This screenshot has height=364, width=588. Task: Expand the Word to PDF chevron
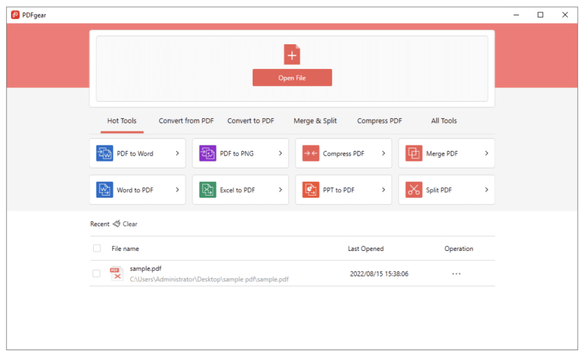pyautogui.click(x=177, y=189)
